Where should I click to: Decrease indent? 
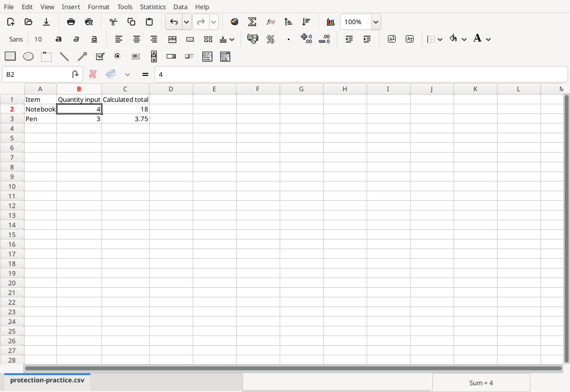[x=349, y=39]
